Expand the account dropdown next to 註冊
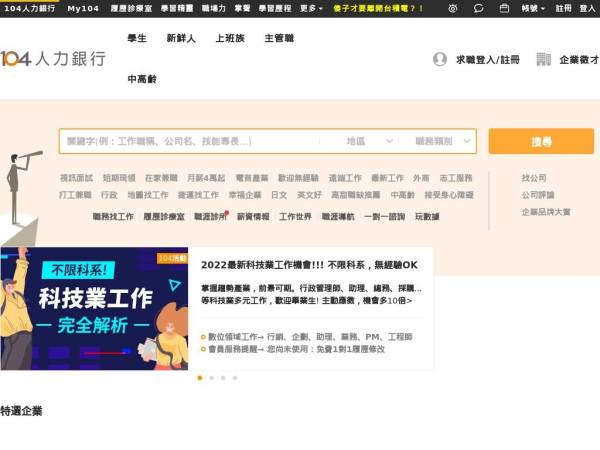 click(x=533, y=8)
